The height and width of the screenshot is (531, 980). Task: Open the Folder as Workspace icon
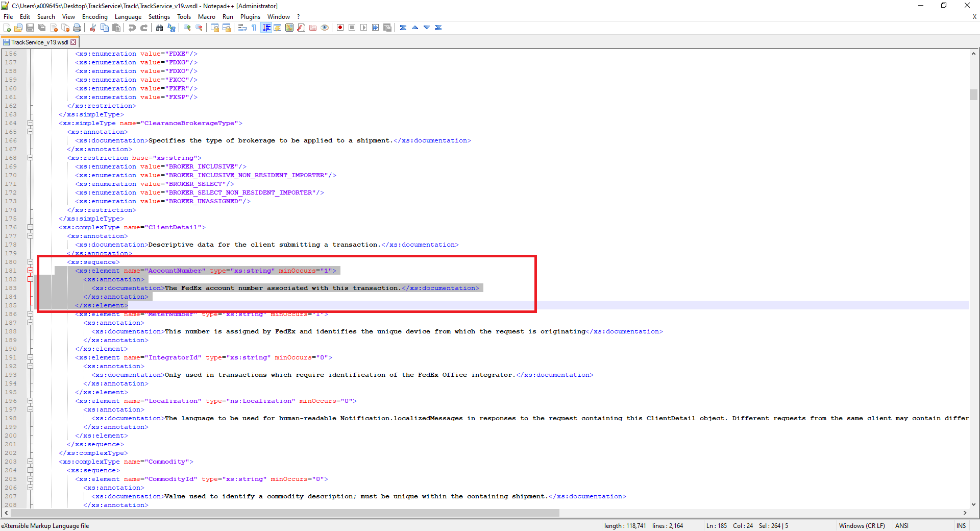coord(313,28)
